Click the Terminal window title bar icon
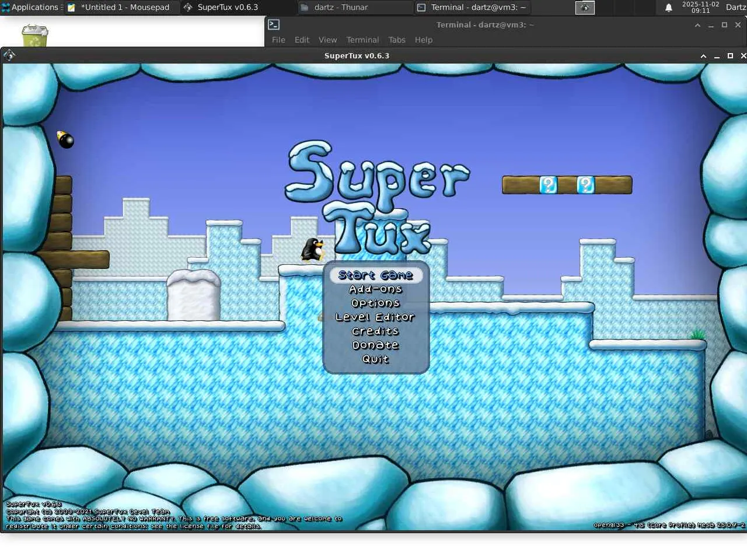747x560 pixels. coord(274,24)
